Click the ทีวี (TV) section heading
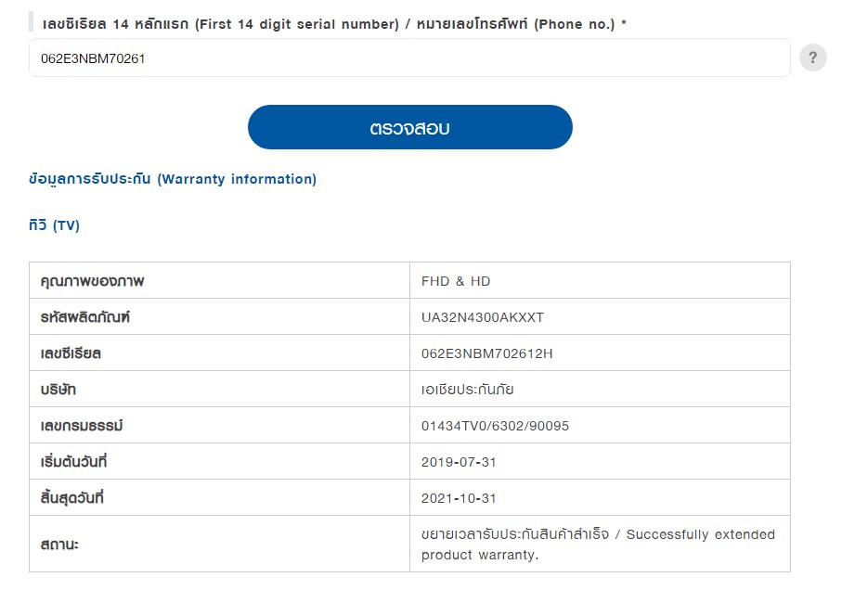Image resolution: width=868 pixels, height=590 pixels. pyautogui.click(x=54, y=225)
